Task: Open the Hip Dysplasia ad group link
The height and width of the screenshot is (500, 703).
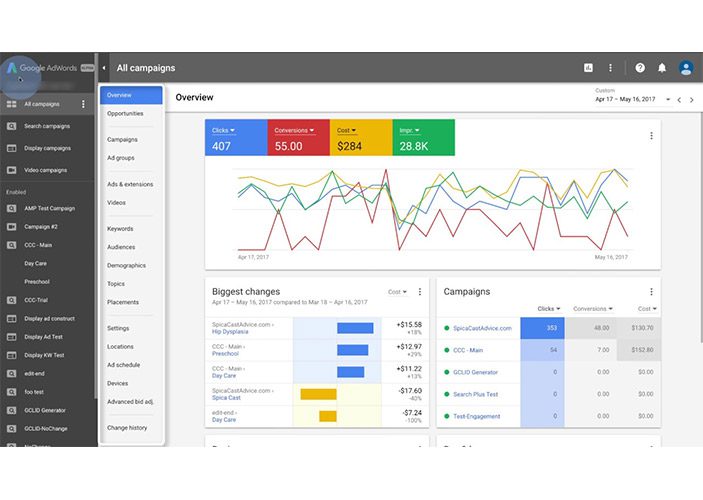Action: (230, 332)
